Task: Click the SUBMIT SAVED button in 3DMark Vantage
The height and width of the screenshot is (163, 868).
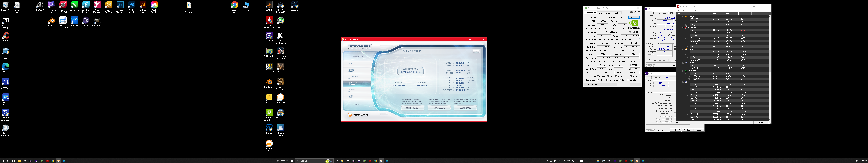Action: 465,108
